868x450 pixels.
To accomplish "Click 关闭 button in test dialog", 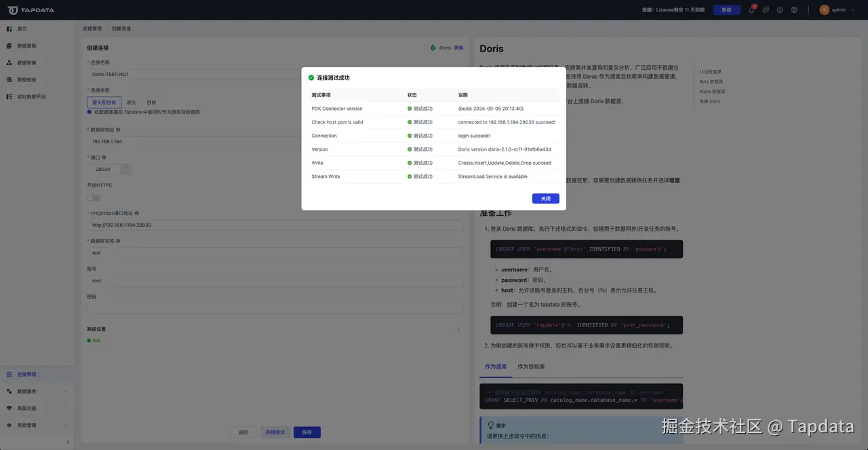I will [x=546, y=198].
